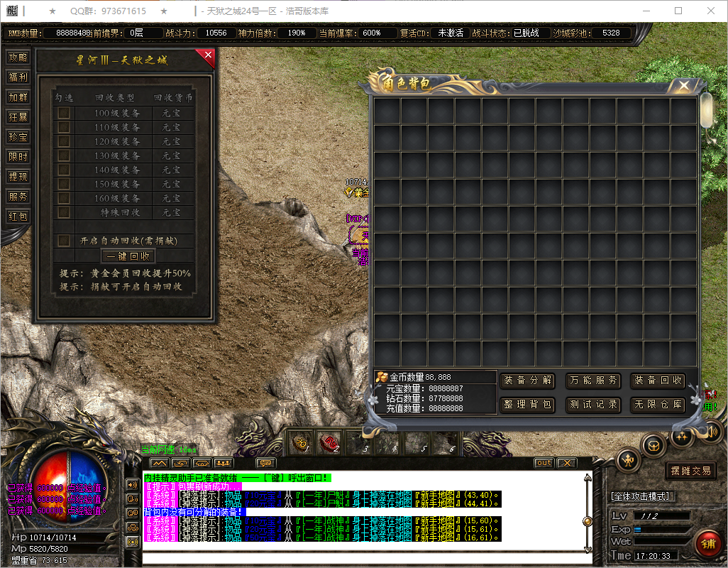
Task: Click the 整理背包 sort backpack button
Action: tap(527, 405)
